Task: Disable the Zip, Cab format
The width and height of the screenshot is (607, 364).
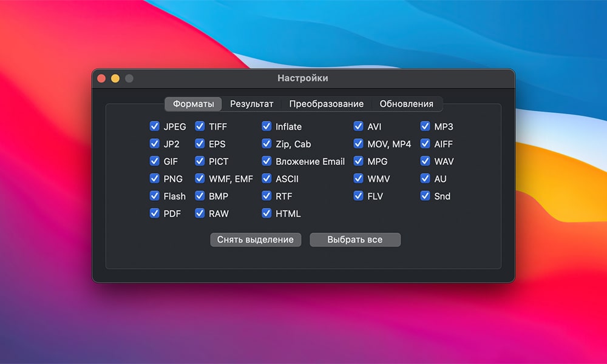Action: (x=266, y=144)
